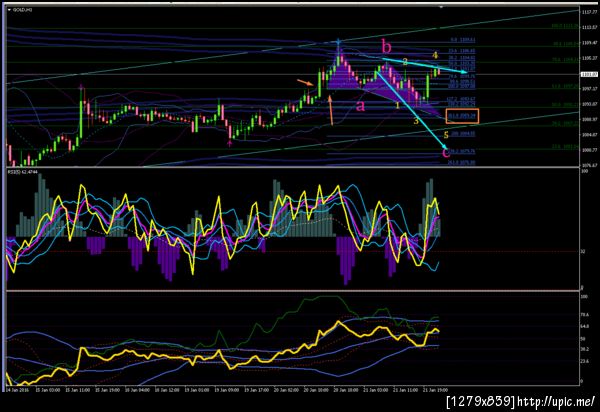600x412 pixels.
Task: Select the chart shift triangle marker at top
Action: click(441, 7)
